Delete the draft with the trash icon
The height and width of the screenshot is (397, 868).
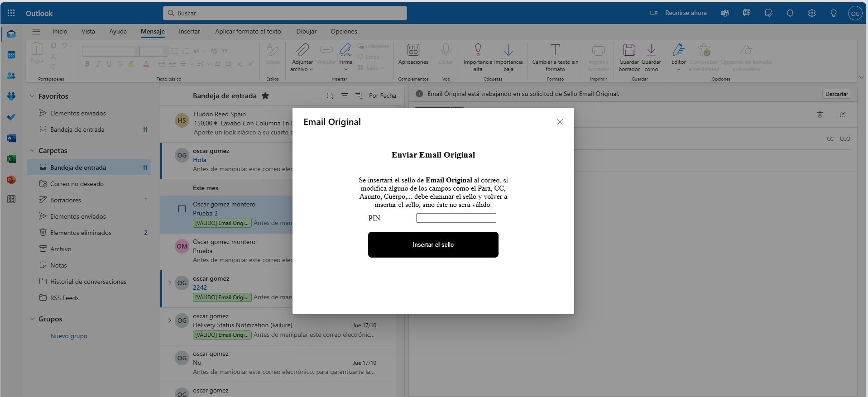[x=820, y=115]
